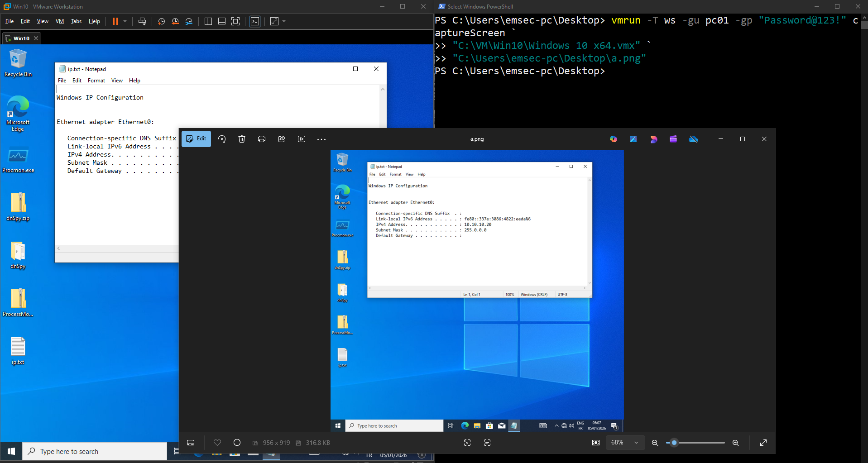Expand the VMware stretch mode dropdown arrow
868x463 pixels.
point(284,21)
